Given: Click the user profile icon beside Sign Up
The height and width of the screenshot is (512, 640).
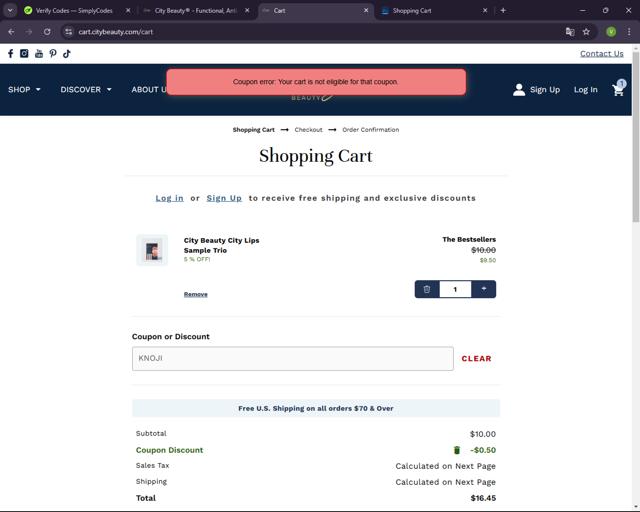Looking at the screenshot, I should click(519, 89).
